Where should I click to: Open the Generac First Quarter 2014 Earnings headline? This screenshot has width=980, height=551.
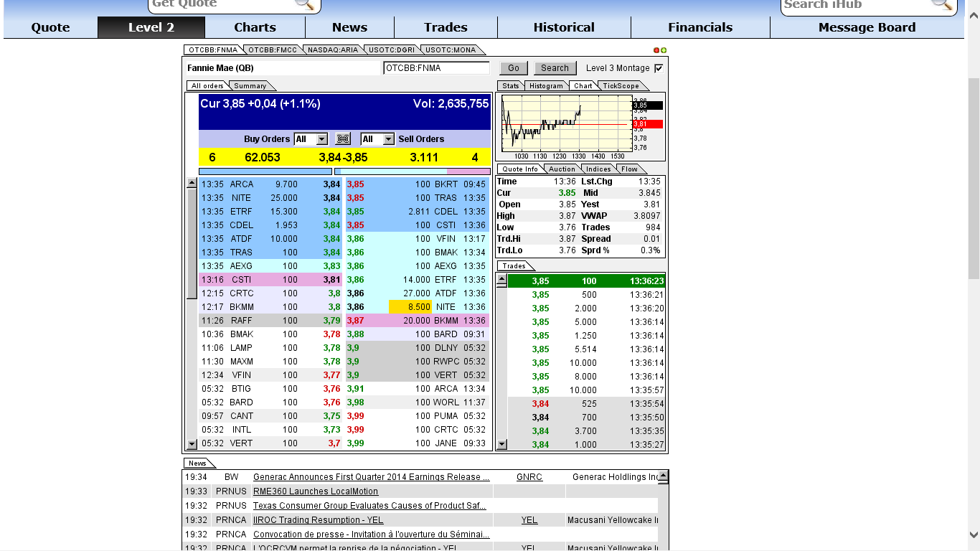372,477
